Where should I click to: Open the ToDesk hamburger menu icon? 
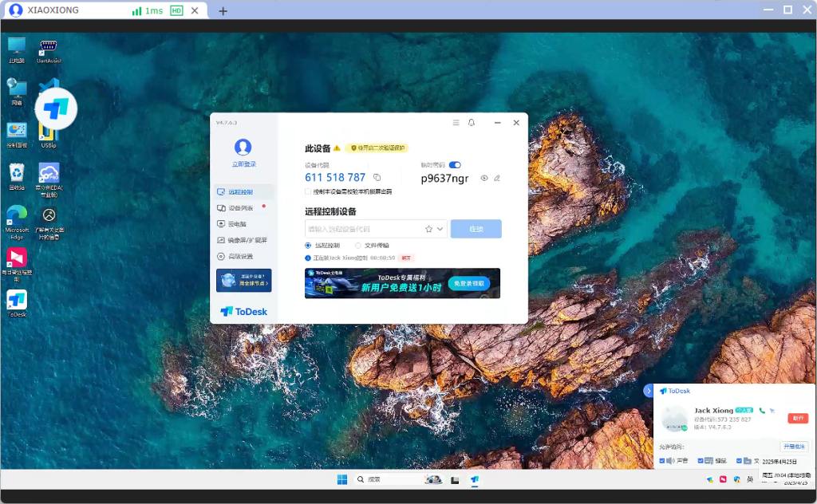coord(456,123)
